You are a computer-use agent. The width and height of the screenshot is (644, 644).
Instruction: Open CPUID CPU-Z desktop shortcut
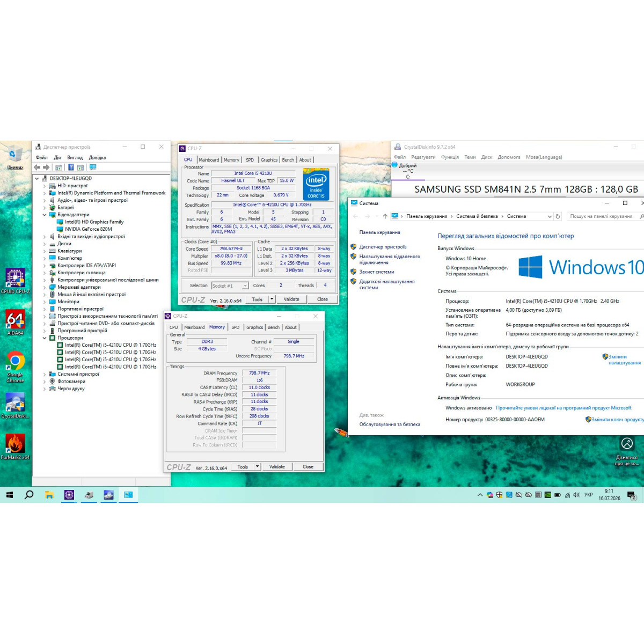15,281
